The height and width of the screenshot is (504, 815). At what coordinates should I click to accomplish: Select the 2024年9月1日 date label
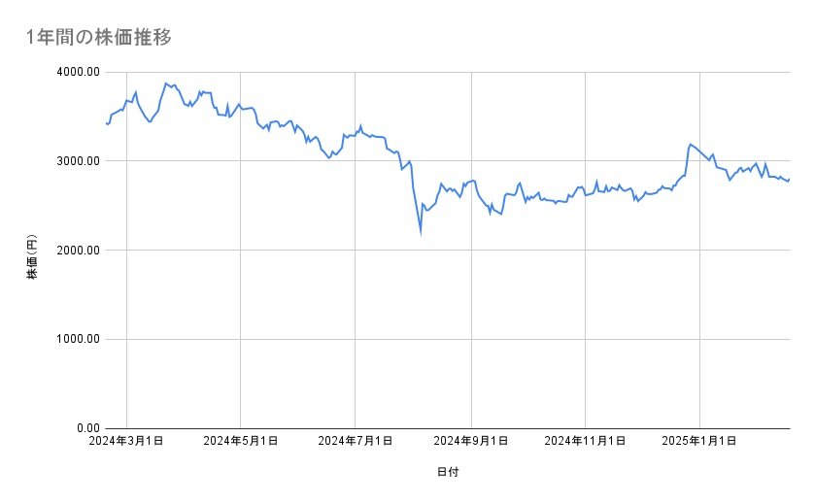(x=471, y=441)
